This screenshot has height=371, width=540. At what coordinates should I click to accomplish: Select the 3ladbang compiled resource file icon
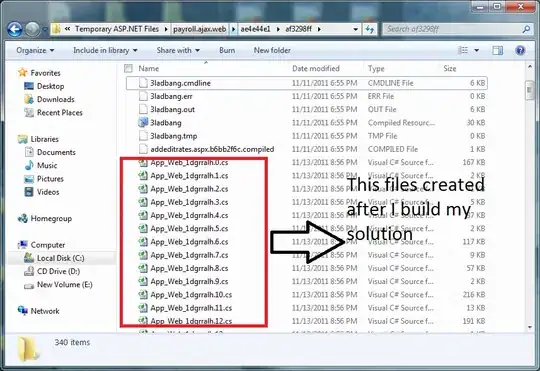[x=143, y=123]
